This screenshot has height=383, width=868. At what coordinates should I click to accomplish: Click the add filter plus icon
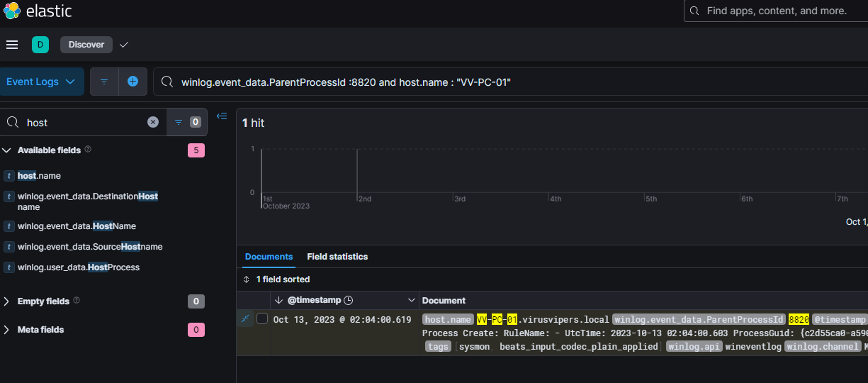(133, 82)
